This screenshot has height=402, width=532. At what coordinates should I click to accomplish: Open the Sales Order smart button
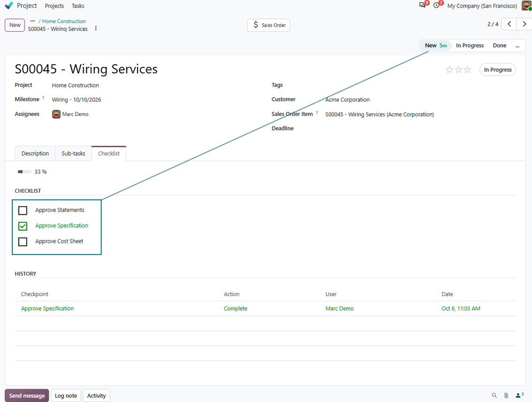[x=269, y=25]
